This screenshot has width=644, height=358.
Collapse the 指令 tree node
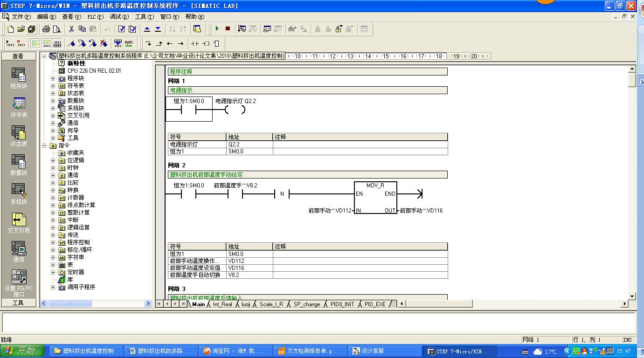(45, 145)
